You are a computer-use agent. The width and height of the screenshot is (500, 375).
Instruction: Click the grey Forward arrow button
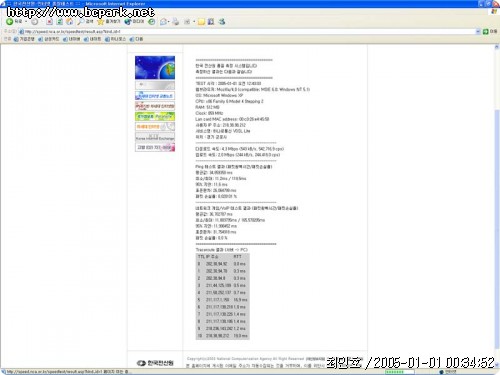(34, 22)
